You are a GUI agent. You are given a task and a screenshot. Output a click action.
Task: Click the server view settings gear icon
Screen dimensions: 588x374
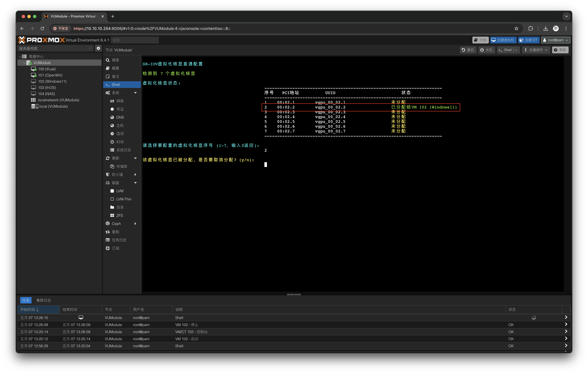(x=98, y=48)
